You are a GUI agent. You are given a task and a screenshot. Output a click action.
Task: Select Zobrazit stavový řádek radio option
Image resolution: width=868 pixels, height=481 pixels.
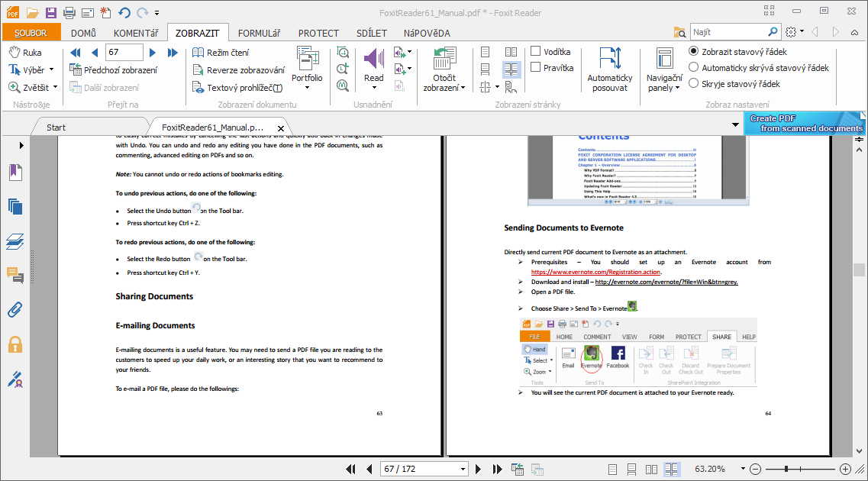coord(693,51)
